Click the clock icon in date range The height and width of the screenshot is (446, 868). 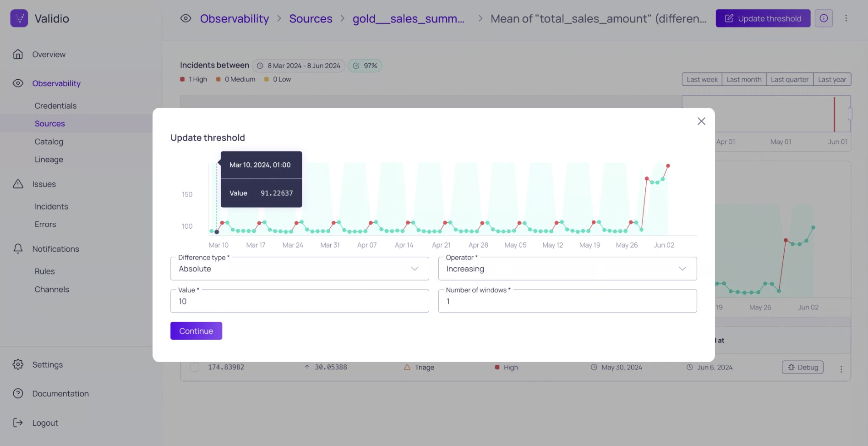260,66
